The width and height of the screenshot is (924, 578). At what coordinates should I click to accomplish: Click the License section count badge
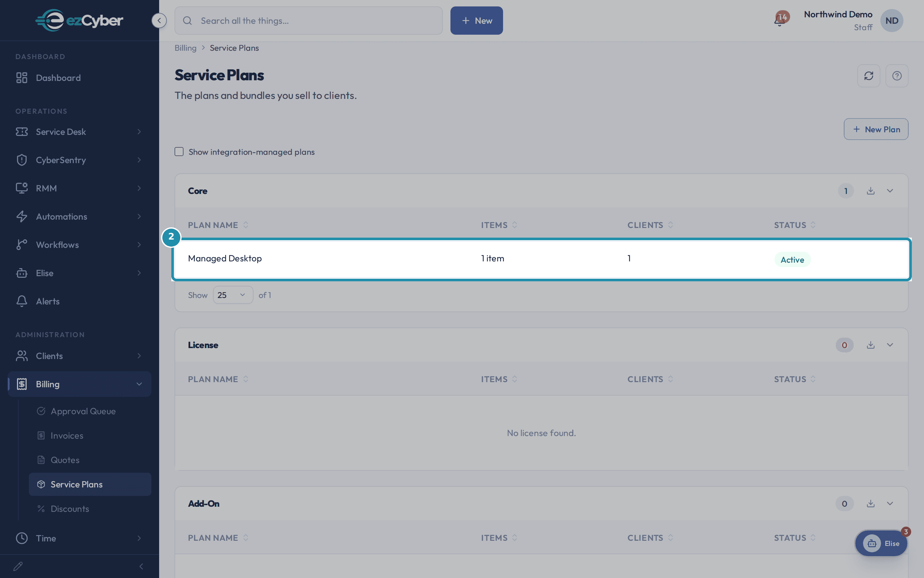pos(844,345)
